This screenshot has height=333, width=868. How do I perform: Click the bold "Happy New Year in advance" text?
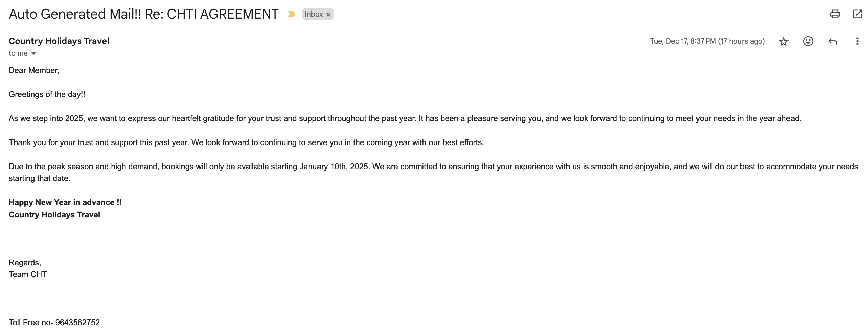(65, 202)
